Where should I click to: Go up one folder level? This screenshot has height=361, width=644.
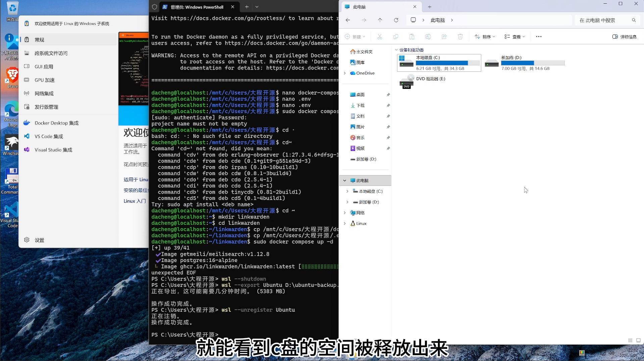(380, 20)
